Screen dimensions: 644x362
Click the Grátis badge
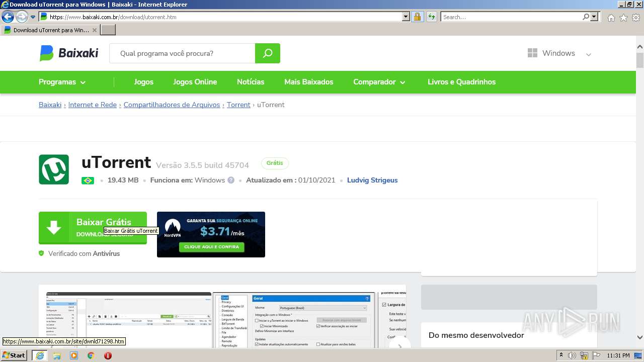coord(275,163)
